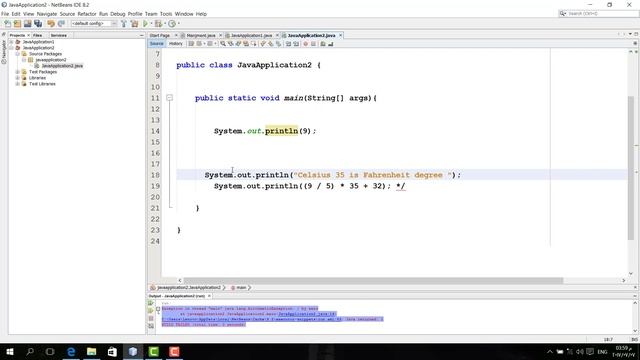Open the Refactor menu
Image resolution: width=640 pixels, height=360 pixels.
tap(87, 14)
